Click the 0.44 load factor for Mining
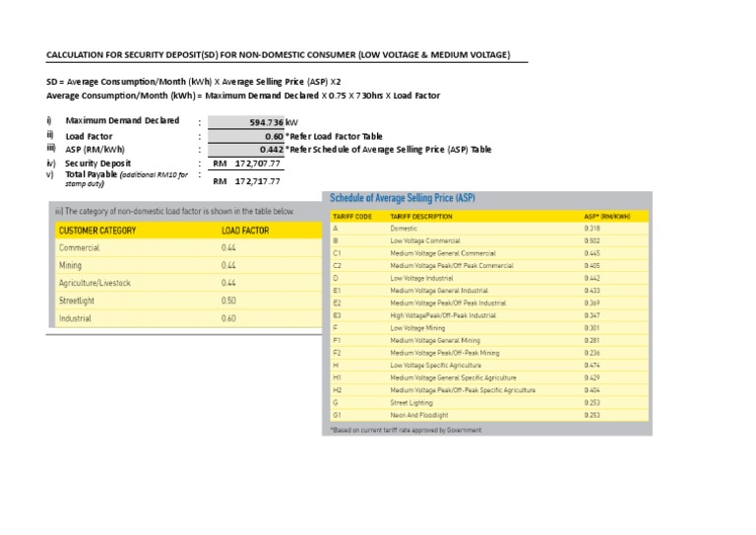 pos(228,265)
